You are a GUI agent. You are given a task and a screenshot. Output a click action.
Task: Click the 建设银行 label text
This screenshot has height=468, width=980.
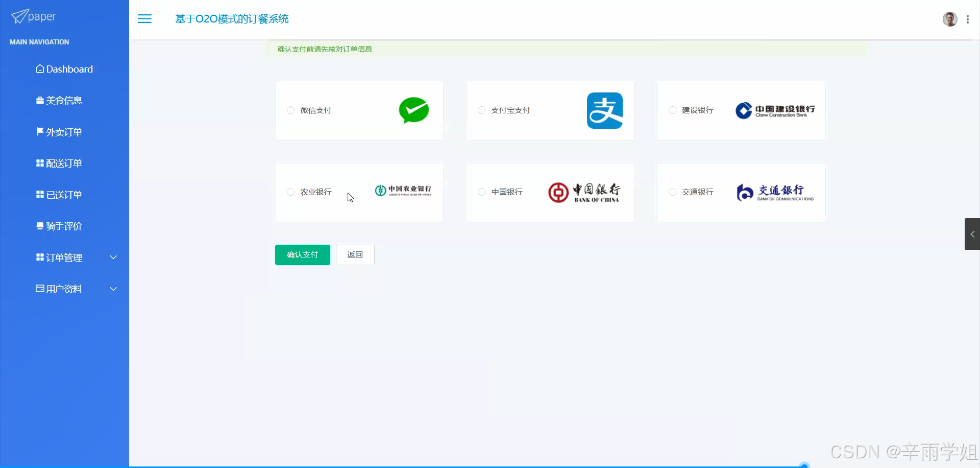697,110
